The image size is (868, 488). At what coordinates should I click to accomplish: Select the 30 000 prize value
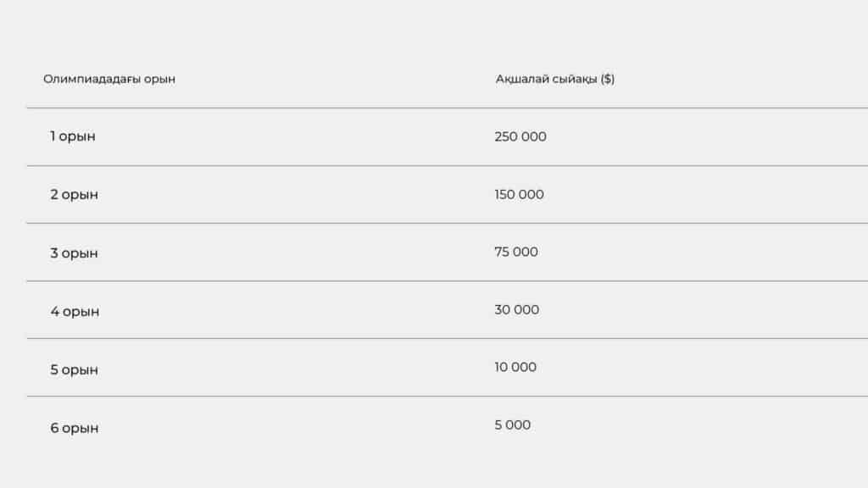516,310
